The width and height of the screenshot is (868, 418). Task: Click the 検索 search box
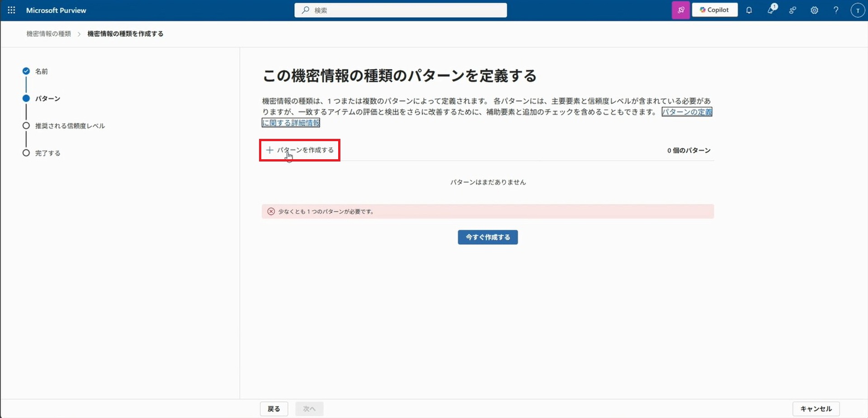pyautogui.click(x=401, y=10)
